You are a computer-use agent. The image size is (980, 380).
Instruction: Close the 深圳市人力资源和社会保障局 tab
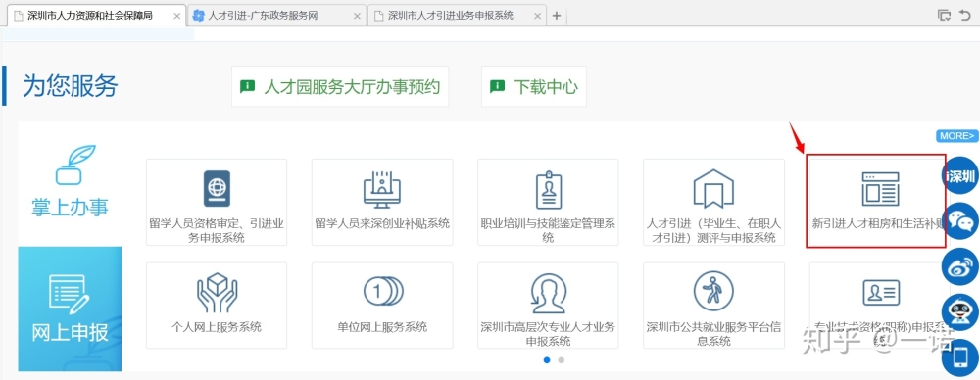click(x=175, y=16)
